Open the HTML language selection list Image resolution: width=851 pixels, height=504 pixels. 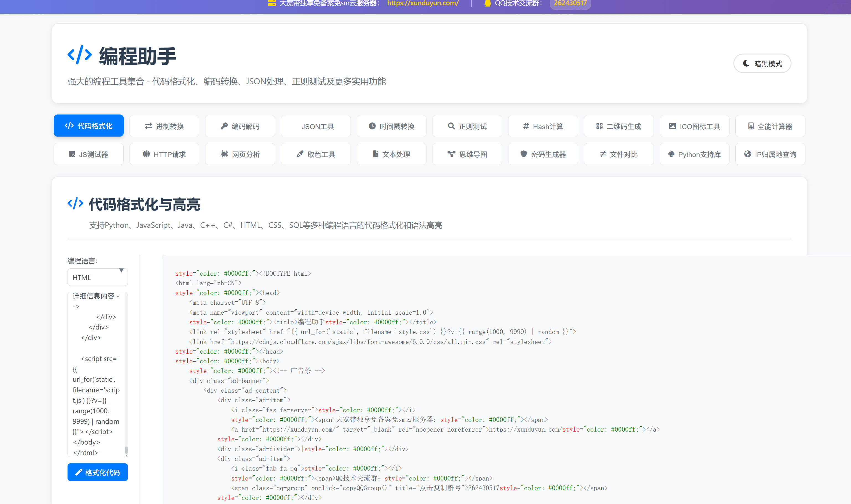coord(97,277)
